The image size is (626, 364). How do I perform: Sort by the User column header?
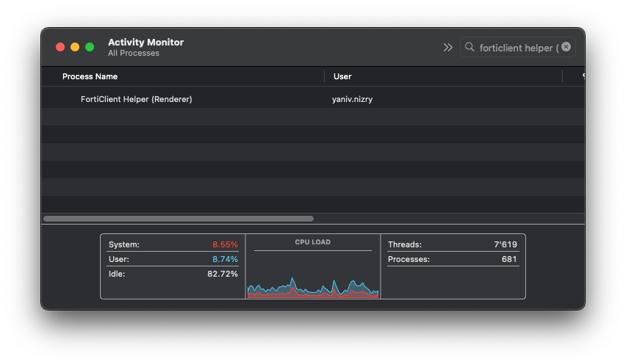(342, 76)
